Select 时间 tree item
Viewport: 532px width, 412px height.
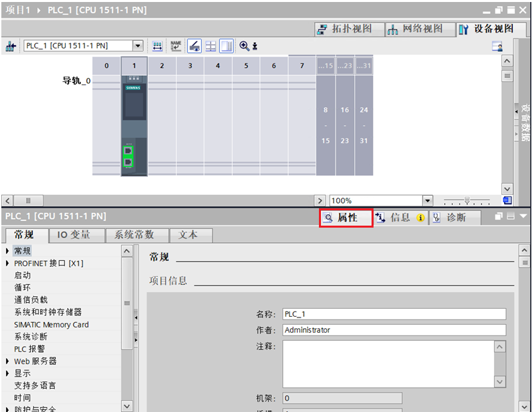[23, 398]
